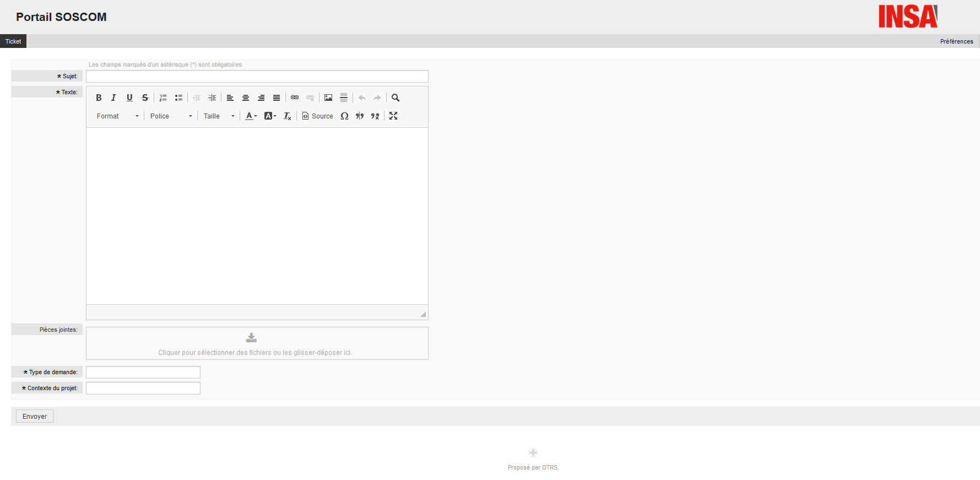
Task: Toggle bold formatting in the editor
Action: coord(99,98)
